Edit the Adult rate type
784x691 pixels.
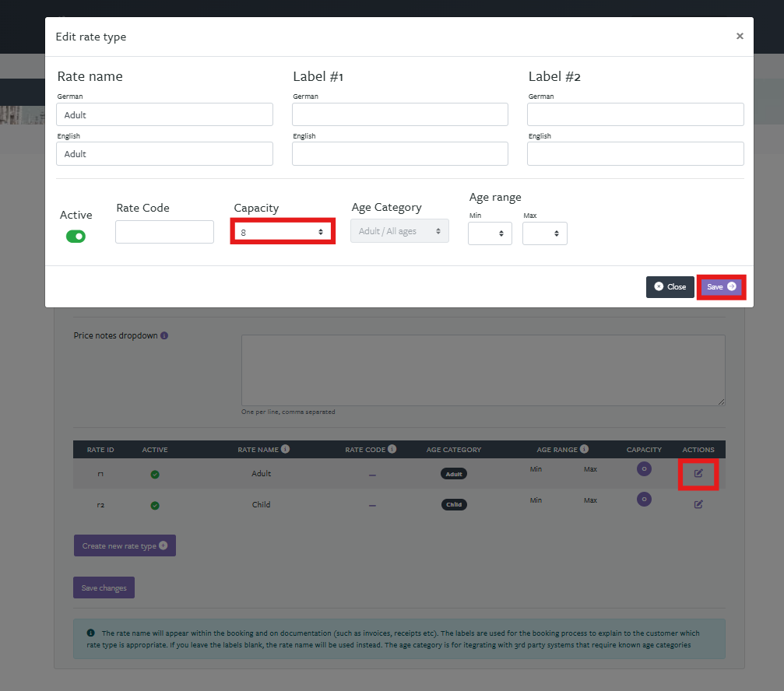click(x=698, y=473)
